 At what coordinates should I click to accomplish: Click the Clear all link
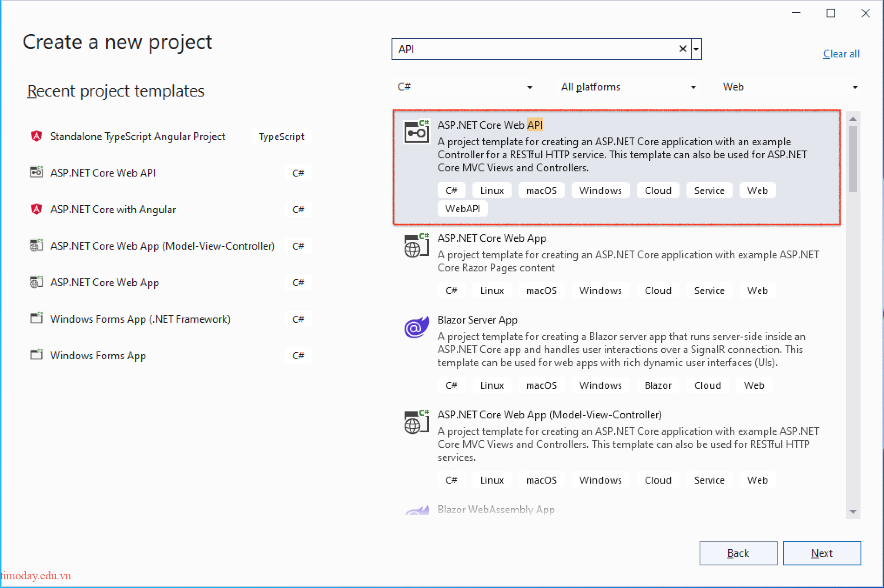(840, 53)
